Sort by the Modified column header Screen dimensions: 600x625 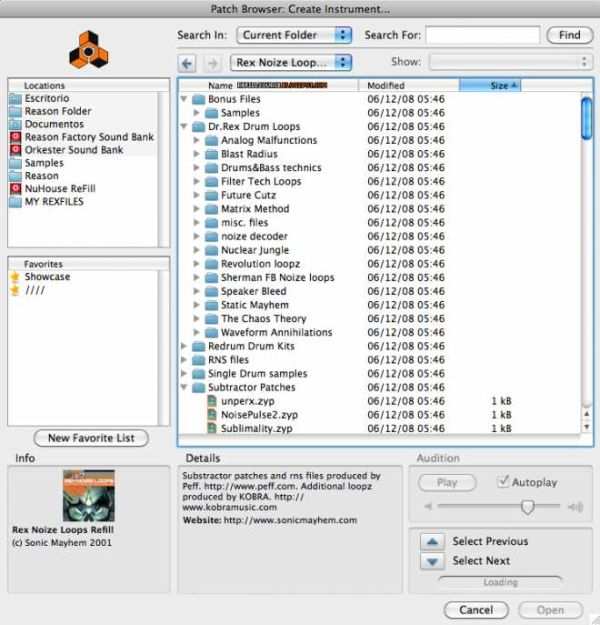point(409,85)
